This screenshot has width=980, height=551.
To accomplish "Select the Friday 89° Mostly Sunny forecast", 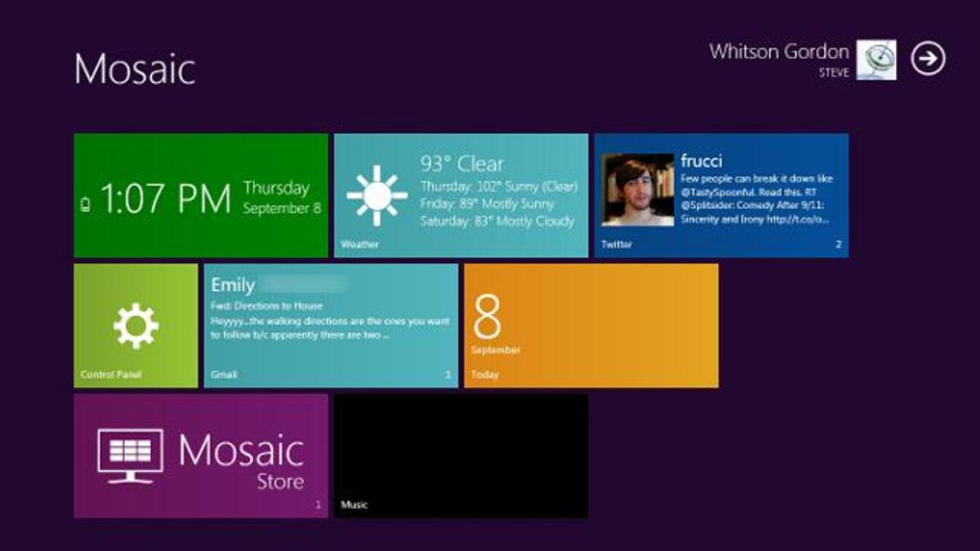I will tap(487, 203).
